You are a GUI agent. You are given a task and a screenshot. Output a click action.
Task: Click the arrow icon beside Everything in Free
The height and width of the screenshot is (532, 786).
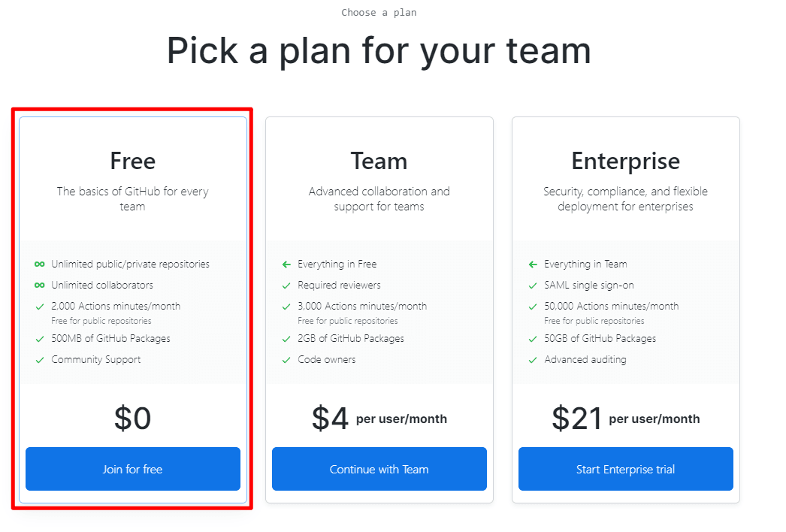(286, 264)
